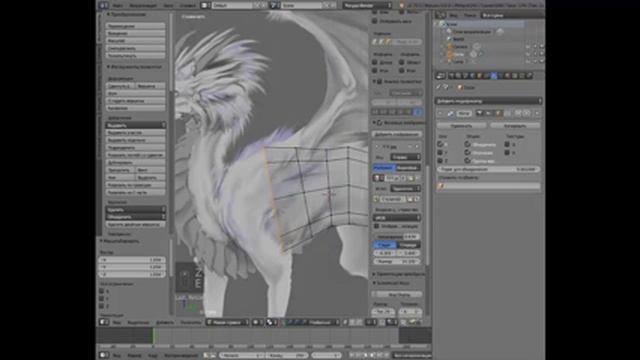Screen dimensions: 640x360
Task: Toggle Mirror modifier render visibility camera icon
Action: [480, 113]
